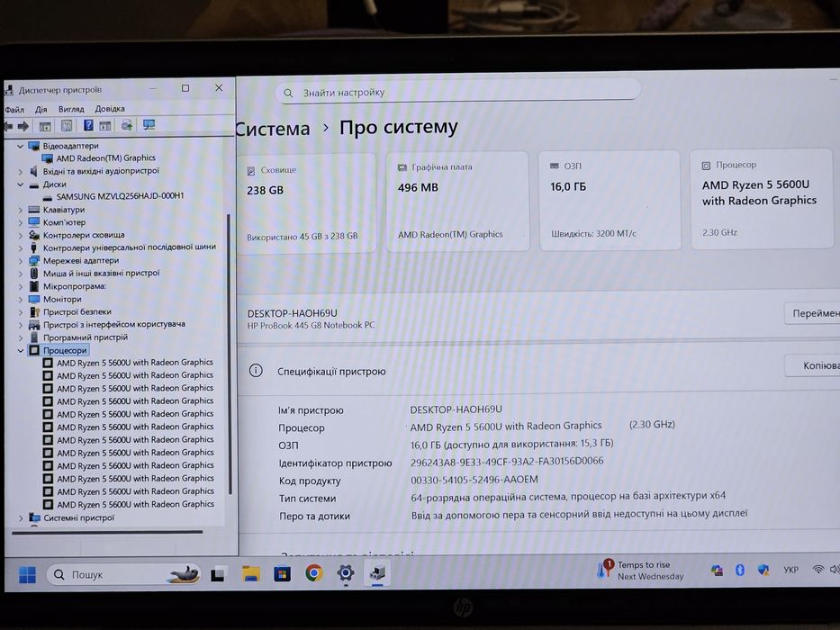840x630 pixels.
Task: Select Миша й інші вказівні пристрої item
Action: coord(101,274)
